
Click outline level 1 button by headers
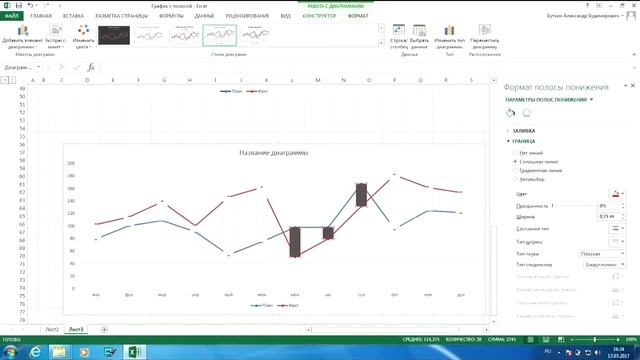point(5,80)
